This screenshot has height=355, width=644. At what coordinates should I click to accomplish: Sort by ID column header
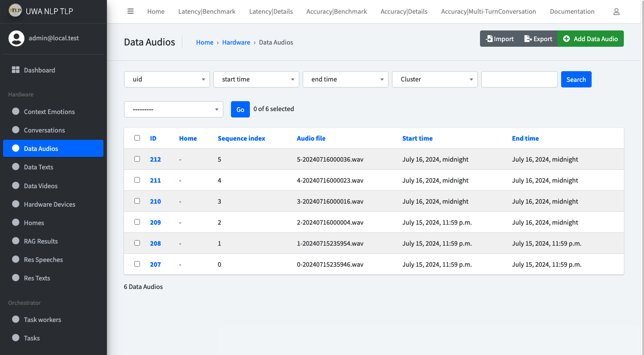(153, 138)
